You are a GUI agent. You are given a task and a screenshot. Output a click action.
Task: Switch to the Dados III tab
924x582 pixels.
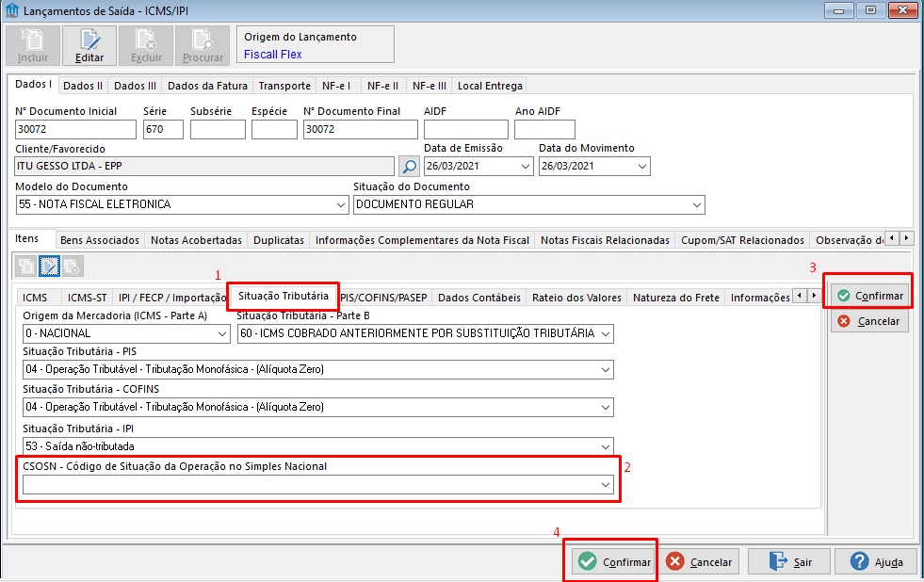coord(135,86)
